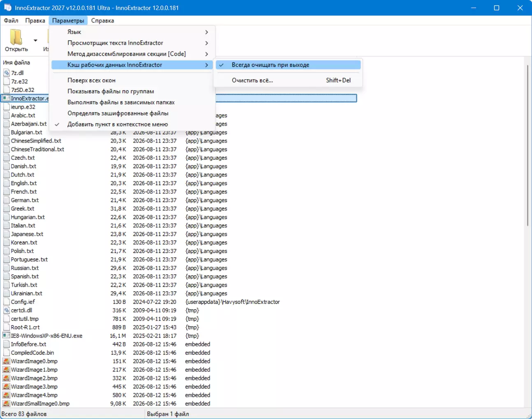Click the Открыть folder icon in toolbar
Screen dimensions: 532x419
[x=16, y=37]
